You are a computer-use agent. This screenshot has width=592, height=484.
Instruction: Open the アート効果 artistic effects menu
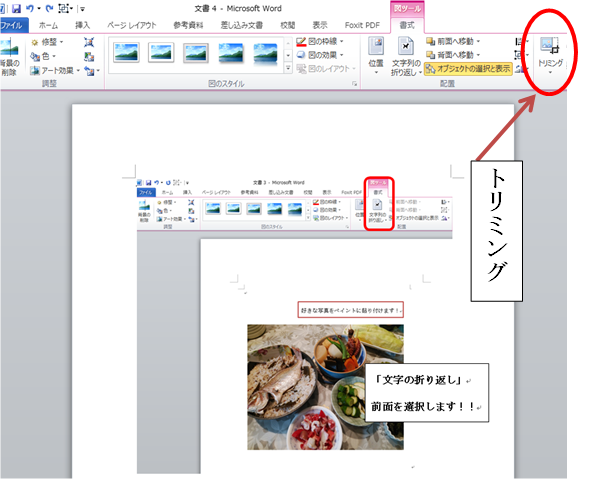[x=55, y=70]
